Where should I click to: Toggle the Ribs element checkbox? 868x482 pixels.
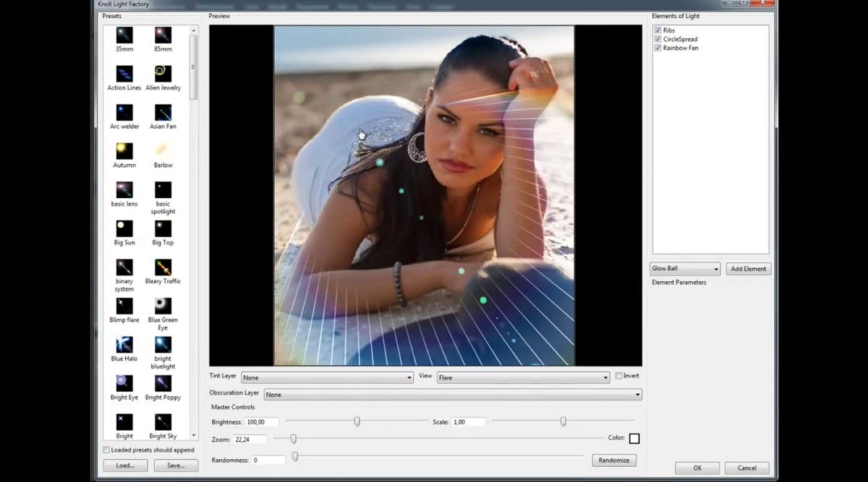pos(658,30)
